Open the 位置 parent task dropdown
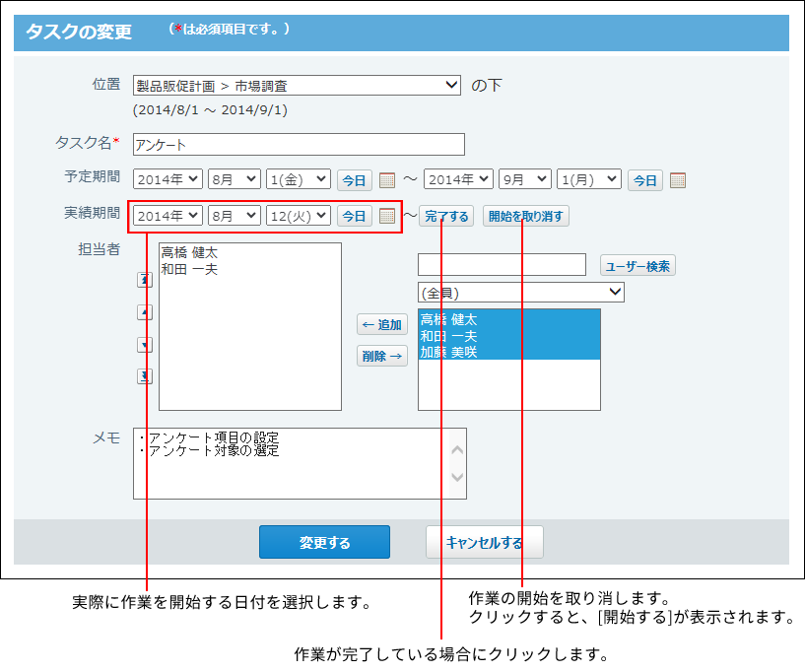Screen dimensions: 805x672 (297, 85)
